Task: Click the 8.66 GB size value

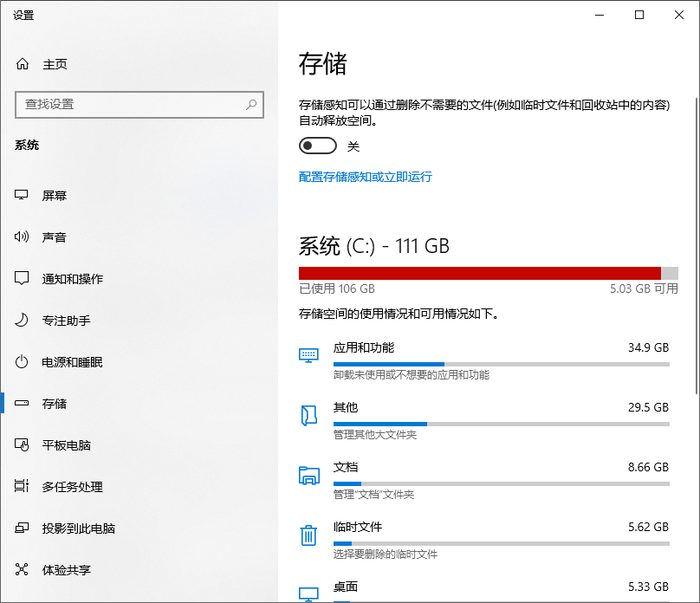Action: (648, 467)
